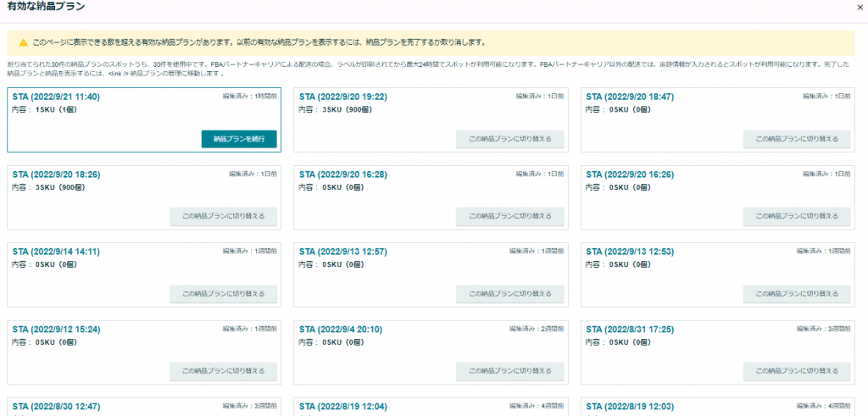Switch to the STA (2022/9/20 19:22) plan
Image resolution: width=868 pixels, height=416 pixels.
click(509, 139)
